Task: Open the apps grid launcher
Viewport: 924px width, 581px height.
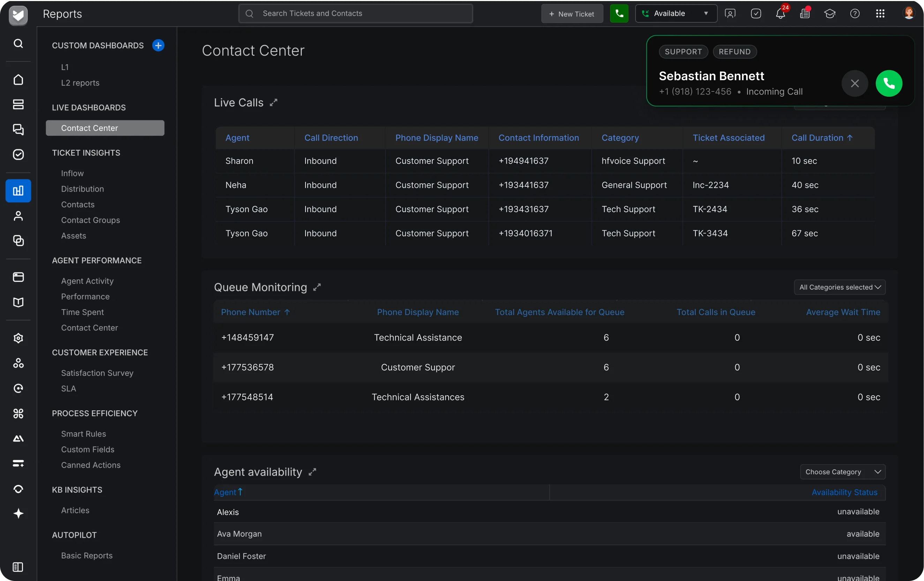Action: (x=880, y=13)
